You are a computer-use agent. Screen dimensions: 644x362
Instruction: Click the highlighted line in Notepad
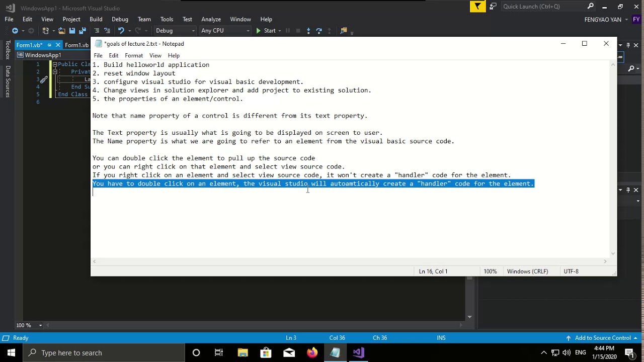click(x=313, y=184)
